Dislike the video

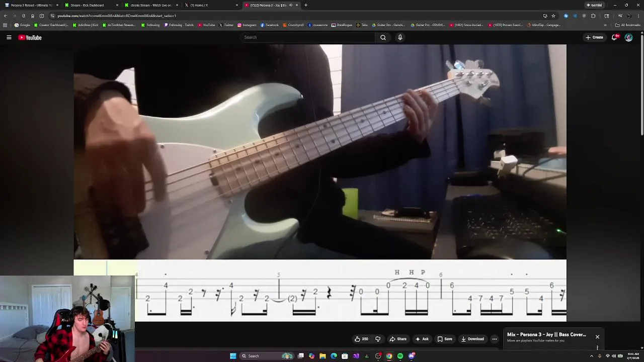378,339
